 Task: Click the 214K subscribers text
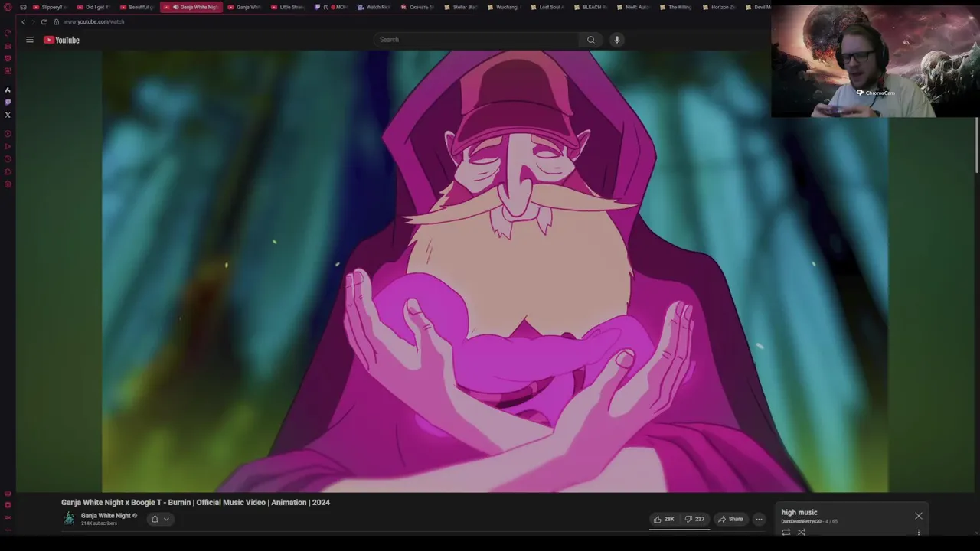click(99, 523)
